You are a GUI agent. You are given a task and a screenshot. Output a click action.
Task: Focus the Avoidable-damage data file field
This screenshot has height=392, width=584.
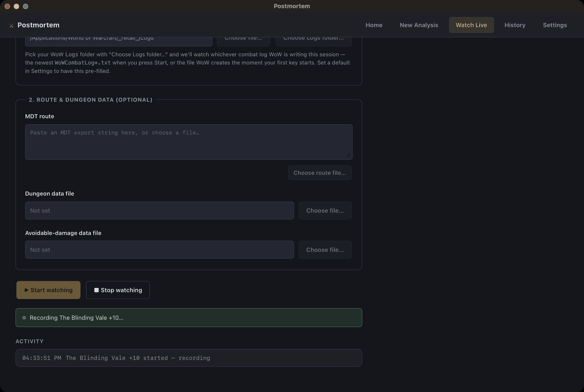click(x=160, y=250)
